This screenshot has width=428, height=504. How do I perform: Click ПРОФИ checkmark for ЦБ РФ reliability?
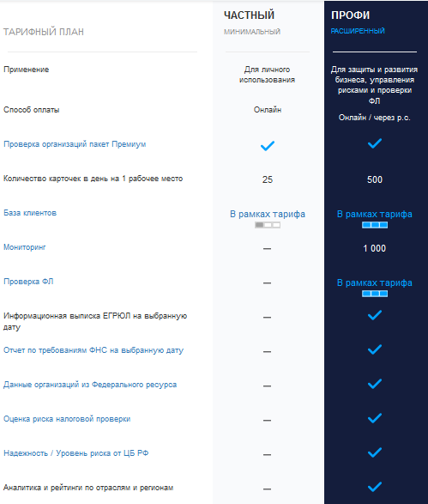pos(375,452)
